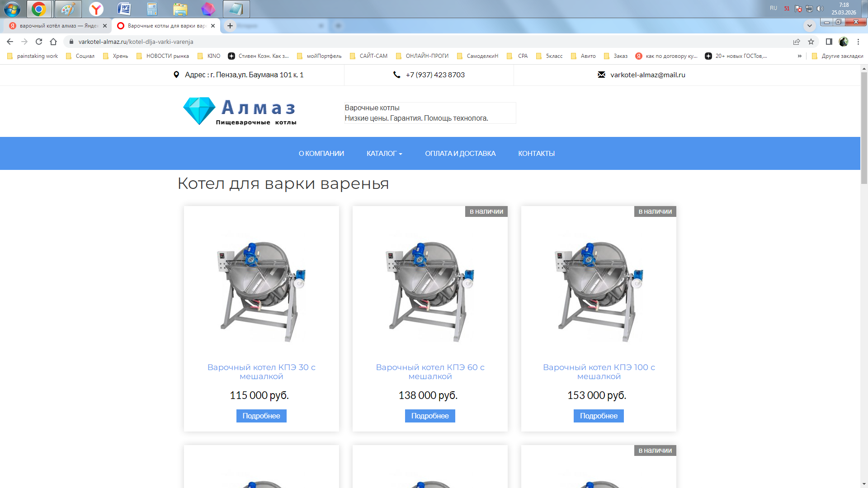Screen dimensions: 868x488
Task: Expand the КАТАЛОГ dropdown menu
Action: [384, 154]
